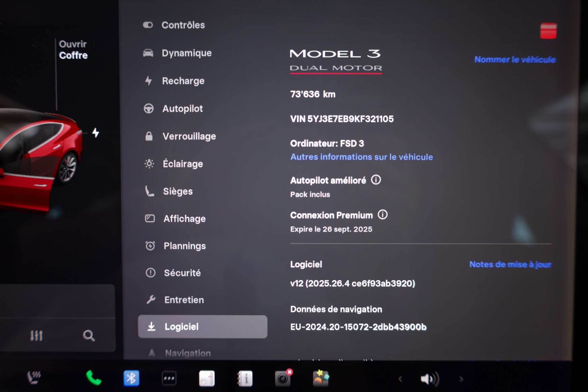Open the Sécurité settings
This screenshot has width=588, height=392.
(182, 273)
